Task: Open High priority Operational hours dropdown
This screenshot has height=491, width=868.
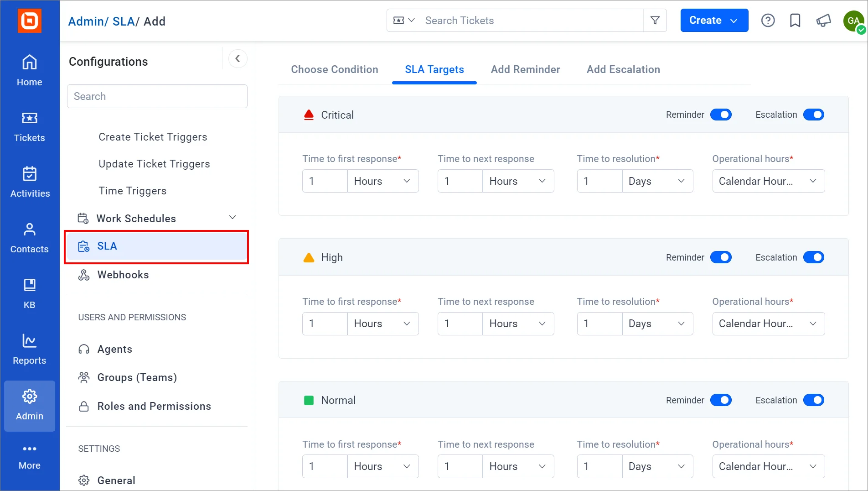Action: click(768, 324)
